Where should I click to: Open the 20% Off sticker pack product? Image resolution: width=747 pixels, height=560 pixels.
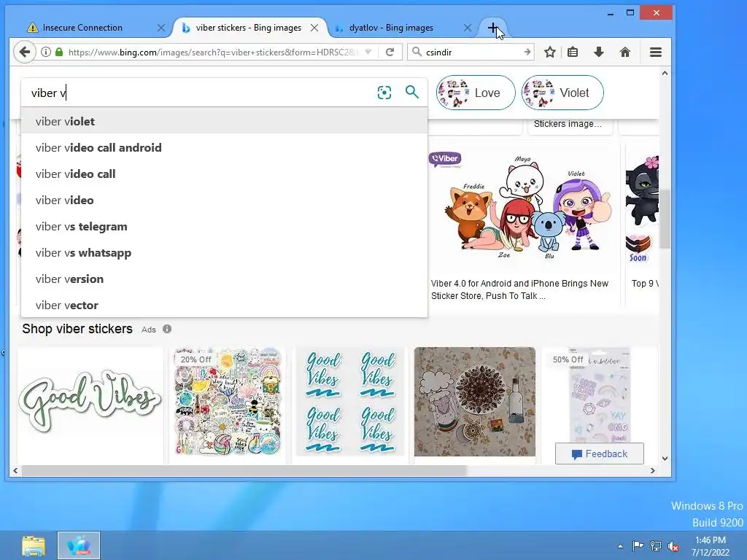tap(228, 402)
